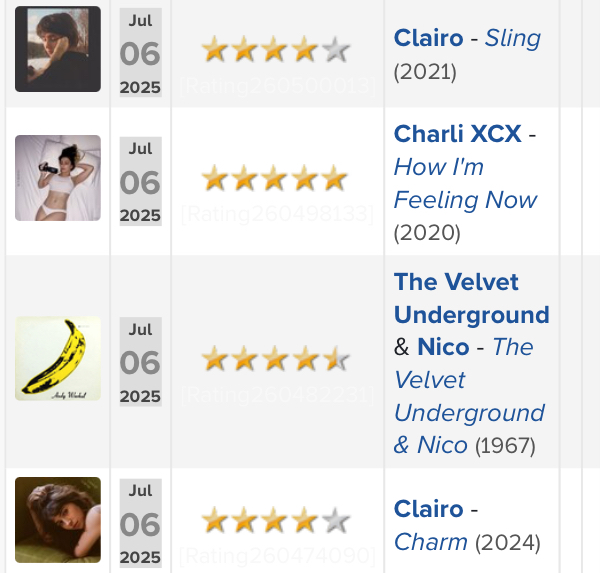Click The Velvet Underground artist link
This screenshot has height=573, width=600.
tap(471, 298)
